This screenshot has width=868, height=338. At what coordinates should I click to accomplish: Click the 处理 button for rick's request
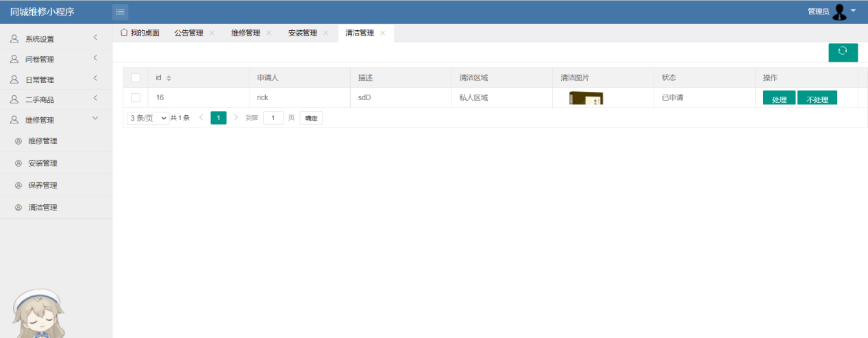point(779,99)
